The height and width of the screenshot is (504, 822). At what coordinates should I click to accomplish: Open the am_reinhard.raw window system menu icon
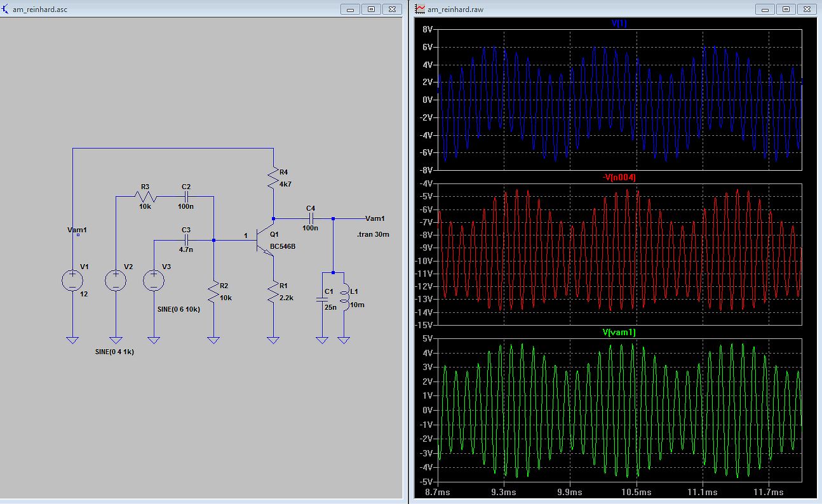click(x=420, y=9)
